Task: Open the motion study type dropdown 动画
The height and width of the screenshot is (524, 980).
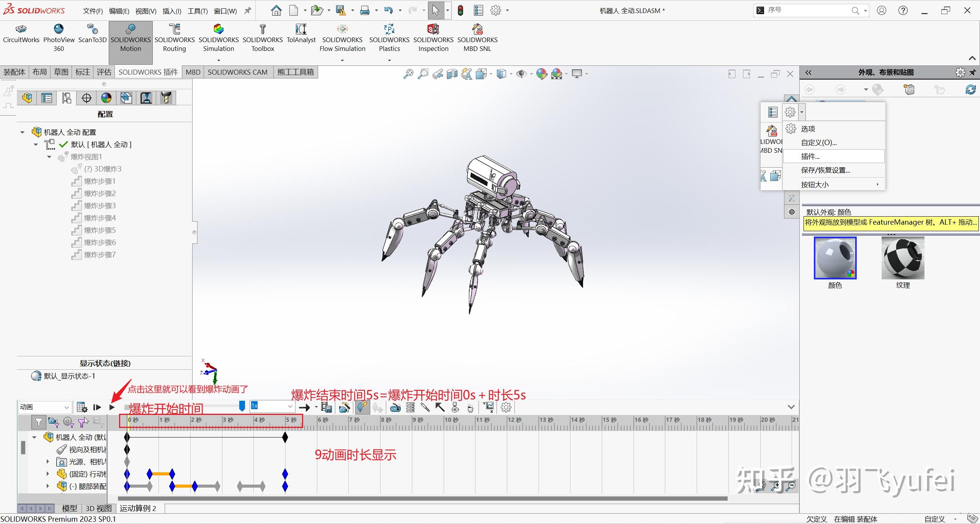Action: click(44, 407)
